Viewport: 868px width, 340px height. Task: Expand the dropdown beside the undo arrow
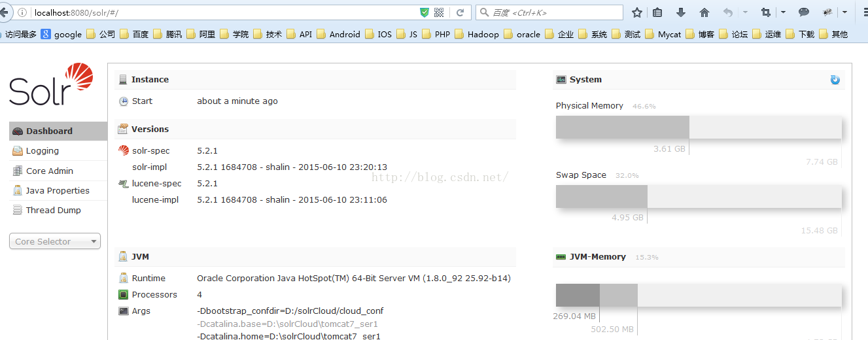[745, 12]
